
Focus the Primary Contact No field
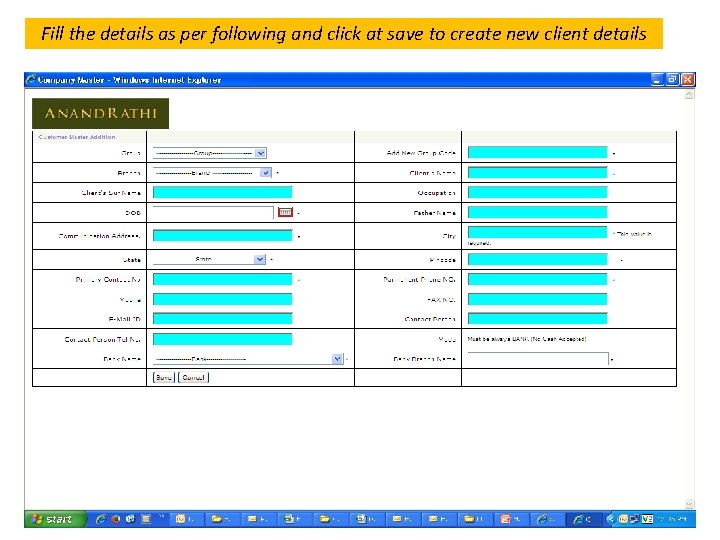(222, 279)
